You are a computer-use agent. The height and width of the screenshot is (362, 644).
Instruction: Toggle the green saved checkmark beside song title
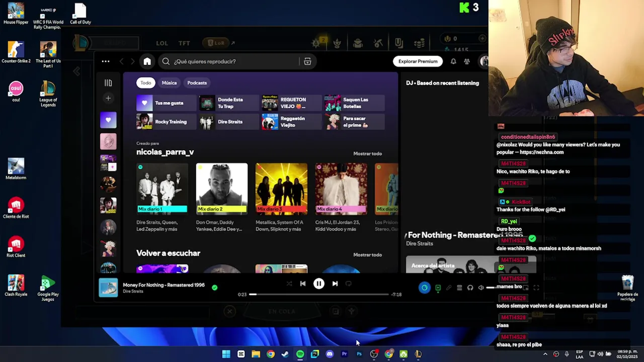point(214,288)
